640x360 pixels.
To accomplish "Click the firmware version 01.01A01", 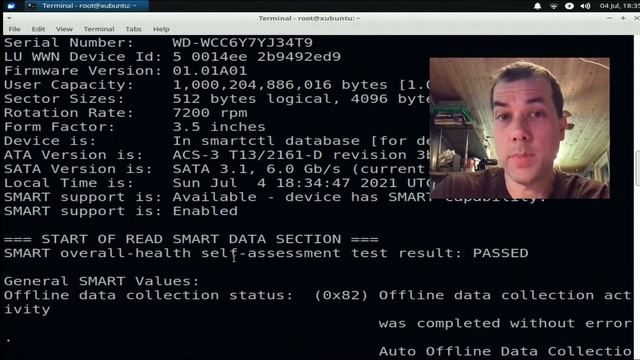I will [x=209, y=71].
